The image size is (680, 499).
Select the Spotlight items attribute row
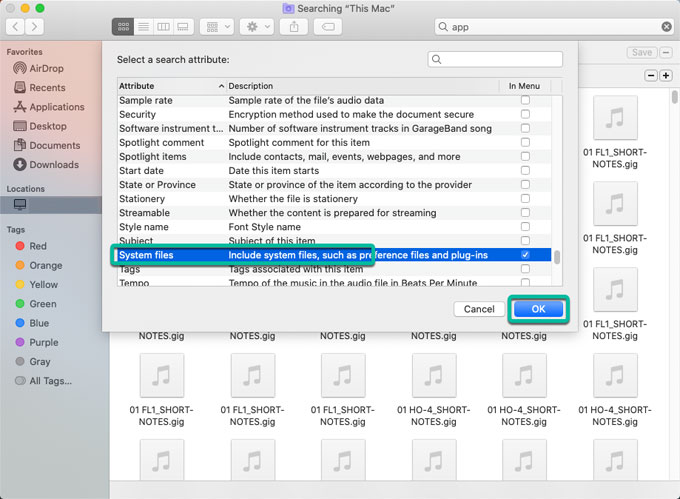click(x=334, y=157)
